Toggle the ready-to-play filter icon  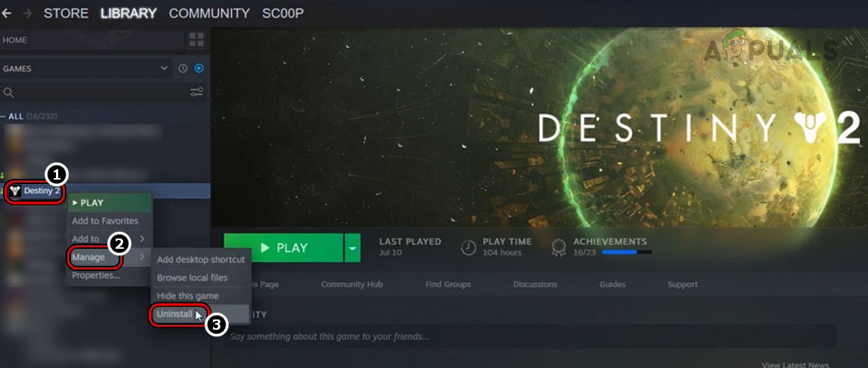click(x=199, y=68)
